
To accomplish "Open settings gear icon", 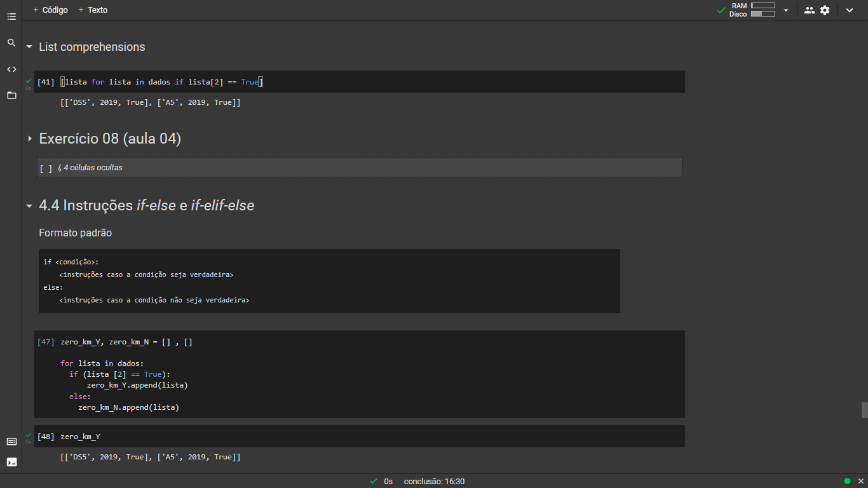I will [825, 10].
